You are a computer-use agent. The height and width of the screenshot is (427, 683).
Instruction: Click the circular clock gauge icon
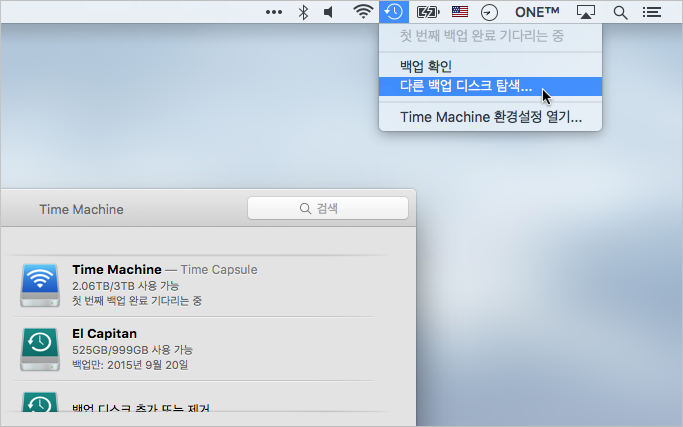(489, 13)
